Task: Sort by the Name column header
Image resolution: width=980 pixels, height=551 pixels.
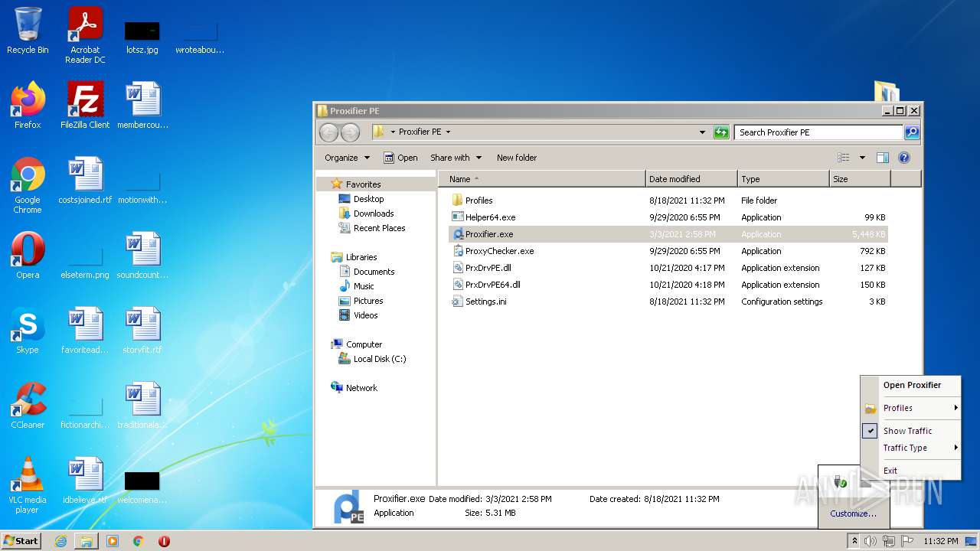Action: pos(542,179)
